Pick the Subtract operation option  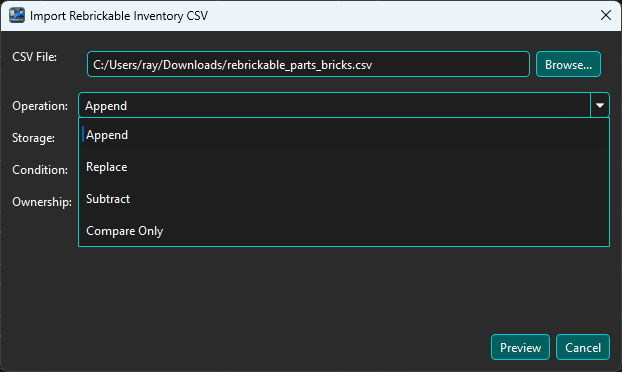[x=344, y=199]
